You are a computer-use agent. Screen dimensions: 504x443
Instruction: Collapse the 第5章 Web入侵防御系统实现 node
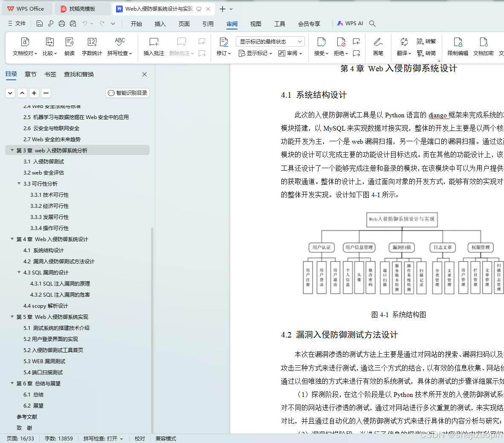pos(12,317)
